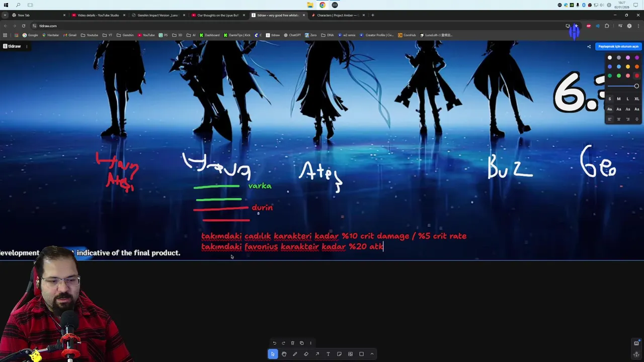Select the Sticky note tool
This screenshot has width=644, height=362.
pyautogui.click(x=339, y=354)
